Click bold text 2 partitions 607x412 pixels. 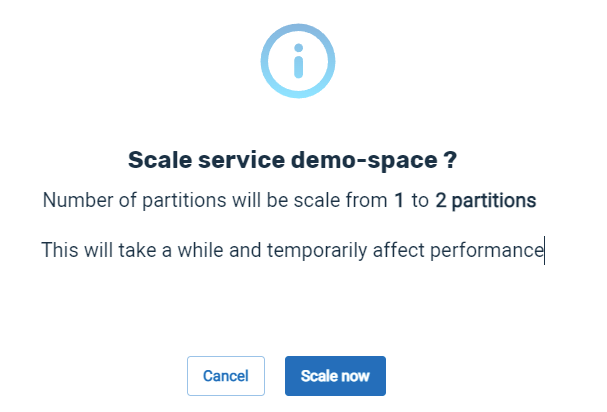(486, 201)
